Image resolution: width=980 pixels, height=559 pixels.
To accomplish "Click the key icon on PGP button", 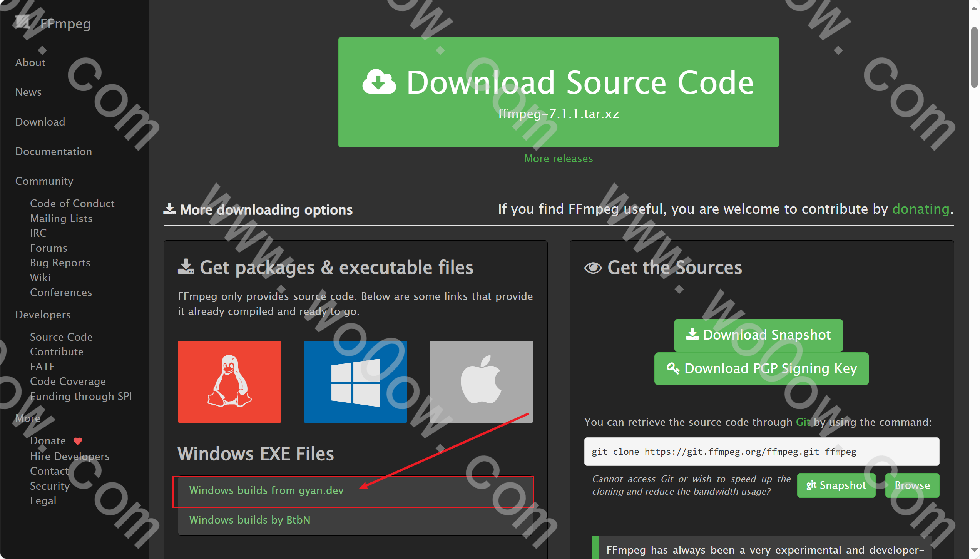I will pos(672,368).
